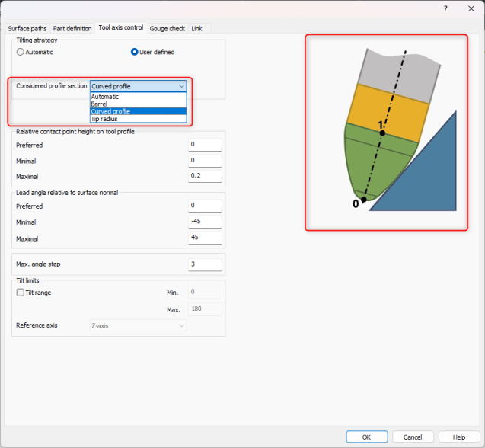Switch to the Surface paths tab
The height and width of the screenshot is (448, 485).
coord(27,28)
